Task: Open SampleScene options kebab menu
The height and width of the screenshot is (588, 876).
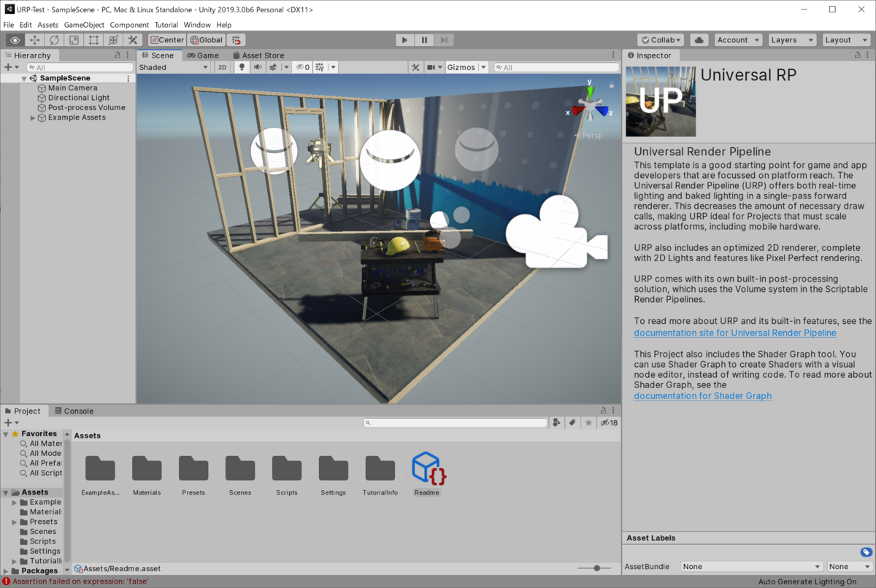Action: coord(128,78)
